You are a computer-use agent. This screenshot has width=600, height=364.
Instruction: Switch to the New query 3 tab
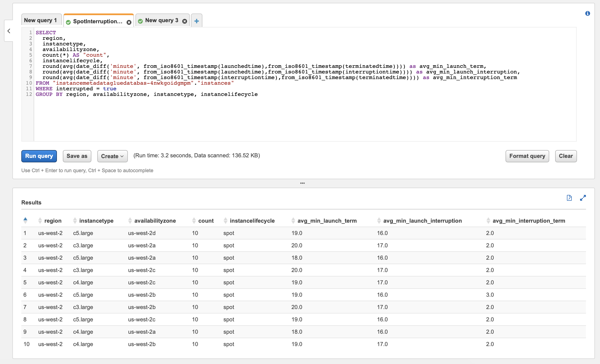[x=161, y=20]
